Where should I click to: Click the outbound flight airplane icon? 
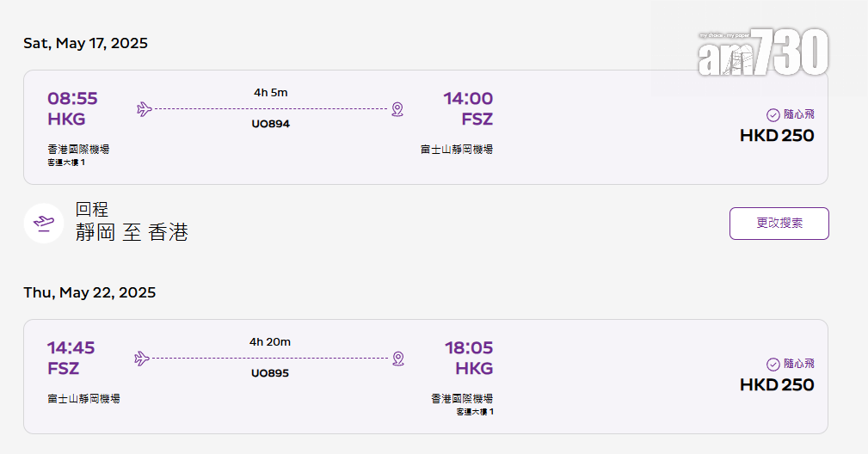145,109
